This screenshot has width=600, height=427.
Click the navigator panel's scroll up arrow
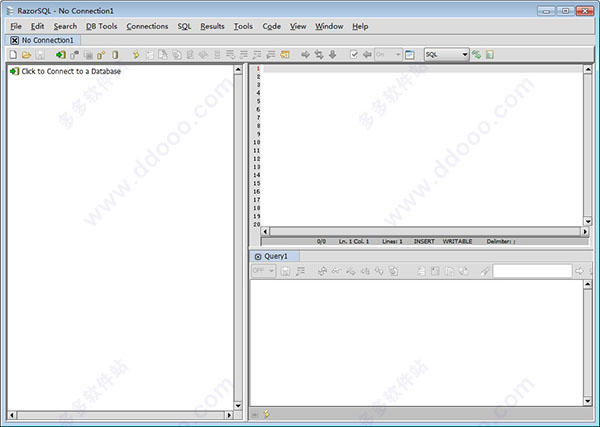click(x=238, y=70)
